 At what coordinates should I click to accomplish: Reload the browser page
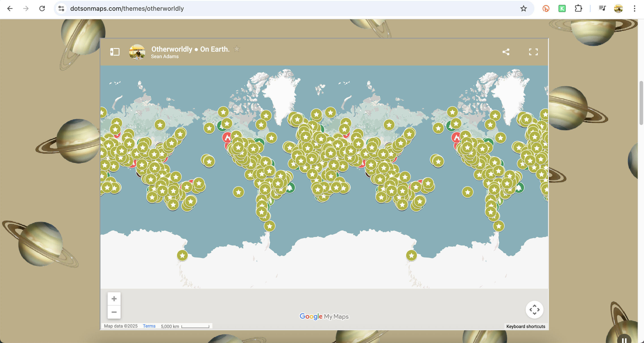[42, 8]
